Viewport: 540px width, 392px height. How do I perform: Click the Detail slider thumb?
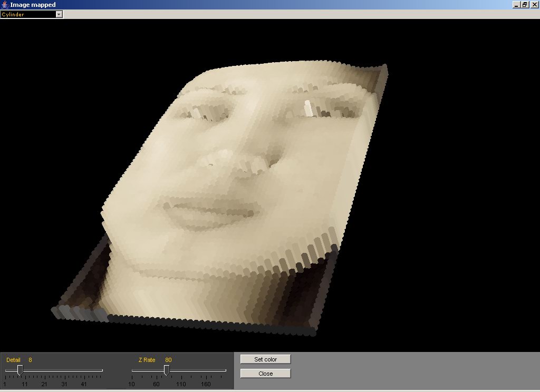click(x=20, y=371)
